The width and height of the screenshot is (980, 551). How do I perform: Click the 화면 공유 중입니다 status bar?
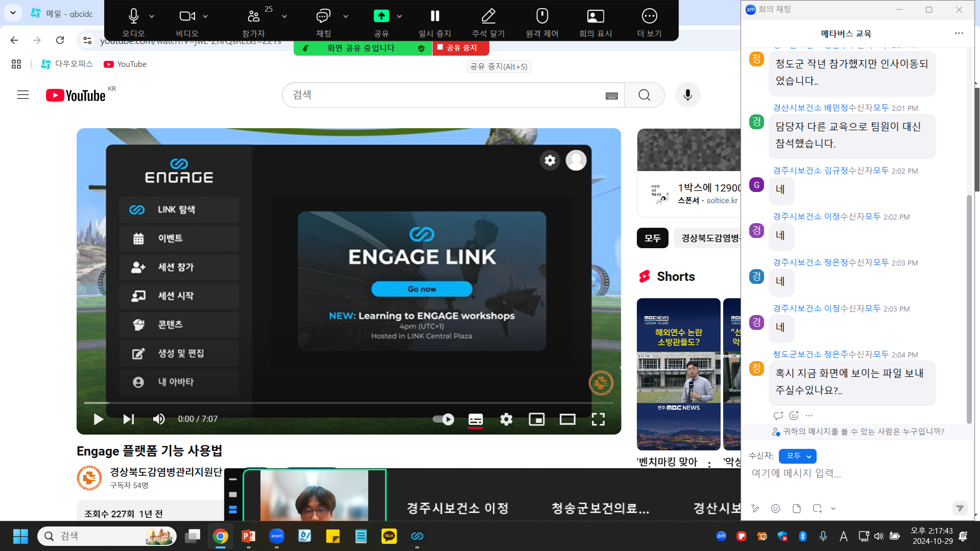363,48
